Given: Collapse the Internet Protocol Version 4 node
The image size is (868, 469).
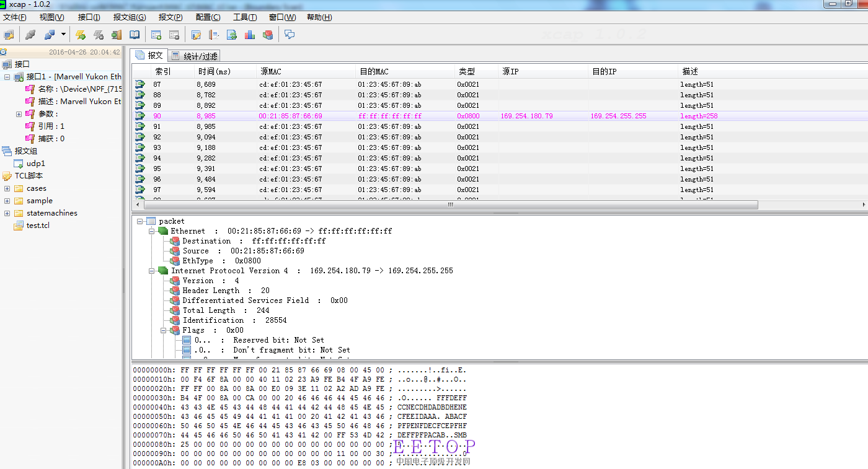Looking at the screenshot, I should click(x=152, y=271).
